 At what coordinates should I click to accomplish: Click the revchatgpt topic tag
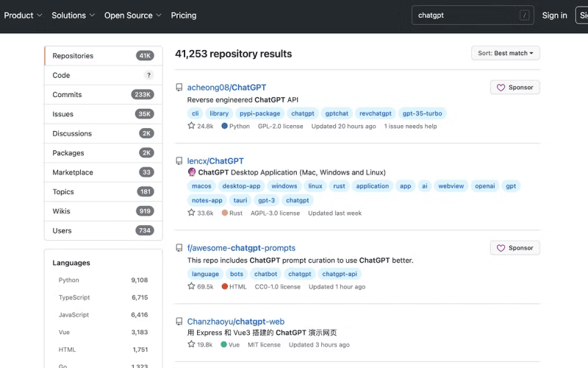[376, 113]
